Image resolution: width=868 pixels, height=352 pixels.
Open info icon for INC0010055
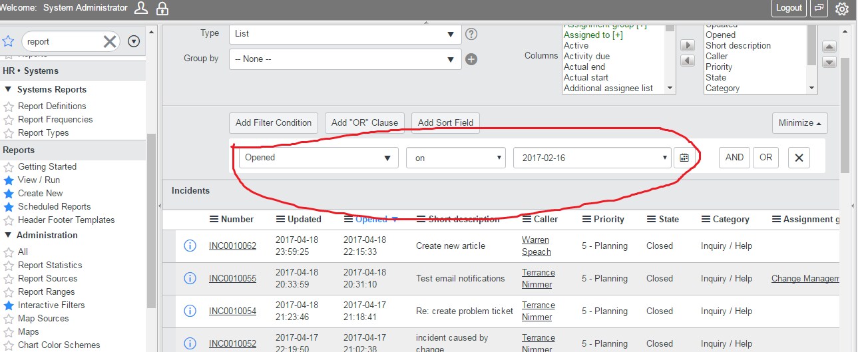(x=190, y=279)
